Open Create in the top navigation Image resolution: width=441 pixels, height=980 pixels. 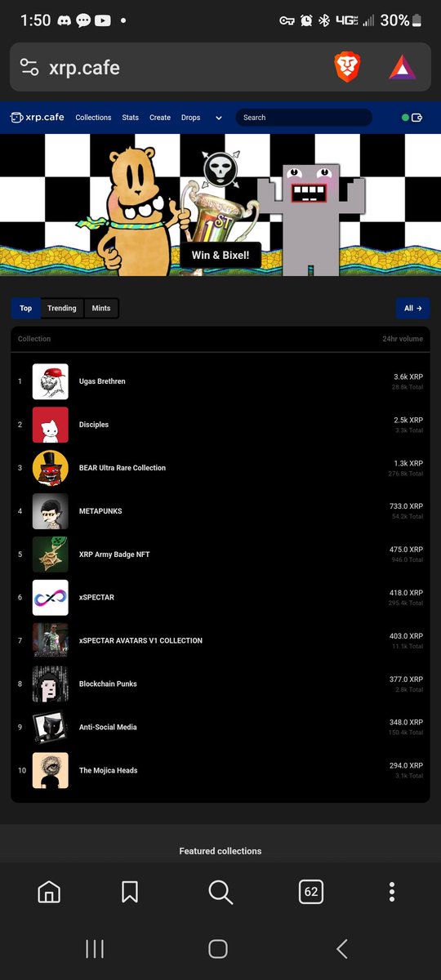click(x=160, y=118)
